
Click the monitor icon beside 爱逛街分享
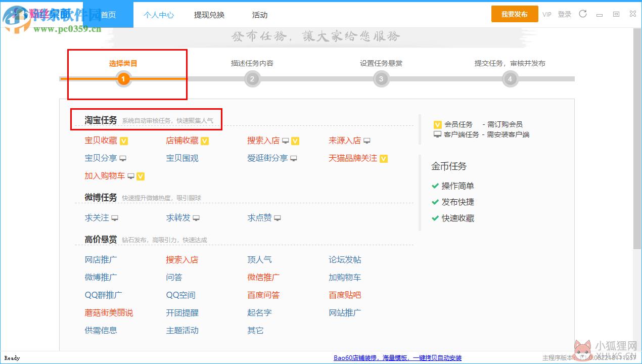[294, 158]
